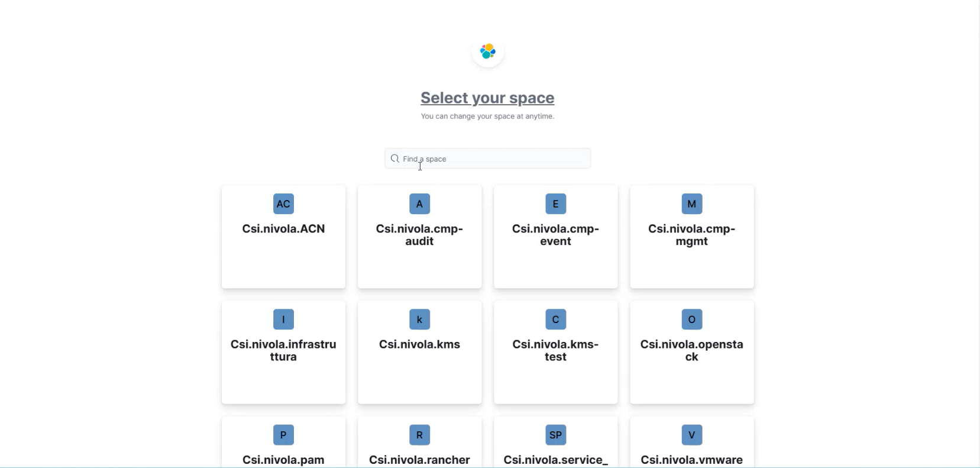Open the Csi.nivola.kms-test space

point(555,352)
